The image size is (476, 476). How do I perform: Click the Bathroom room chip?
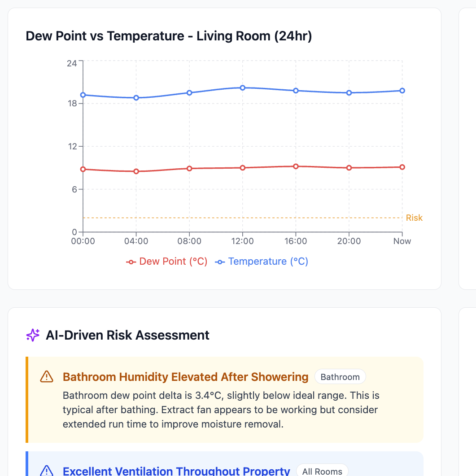pos(340,377)
